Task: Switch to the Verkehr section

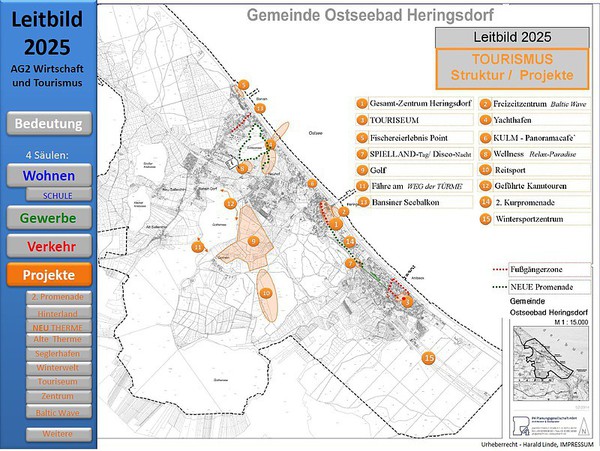Action: tap(51, 246)
